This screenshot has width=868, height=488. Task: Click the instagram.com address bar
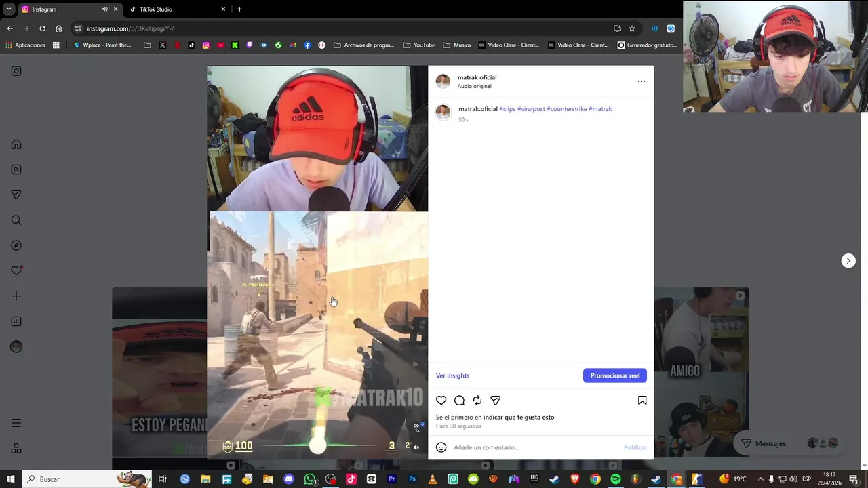[339, 28]
